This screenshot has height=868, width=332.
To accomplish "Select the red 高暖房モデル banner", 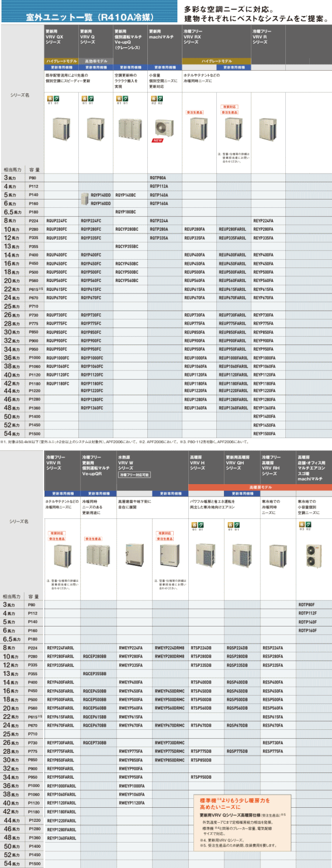I will (x=260, y=488).
